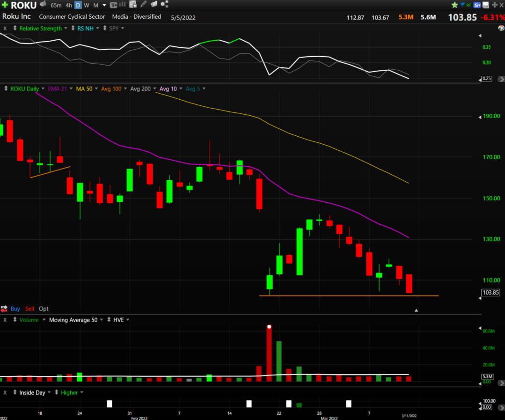Switch to the 4h timeframe
Viewport: 505px width, 420px height.
(69, 5)
